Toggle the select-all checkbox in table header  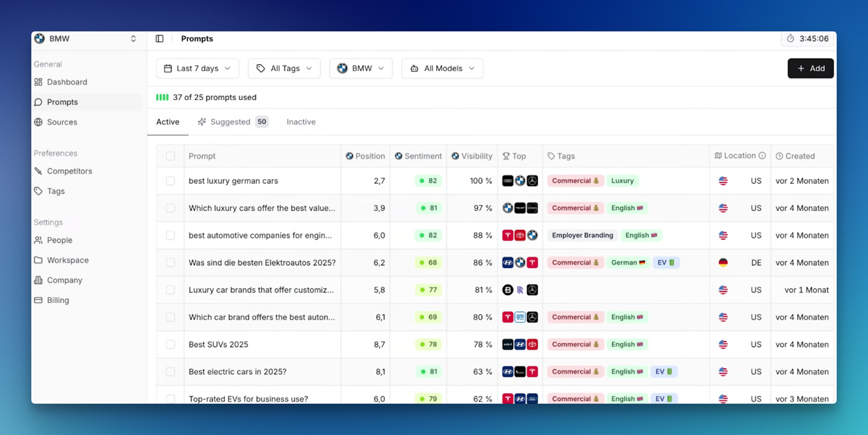point(171,156)
